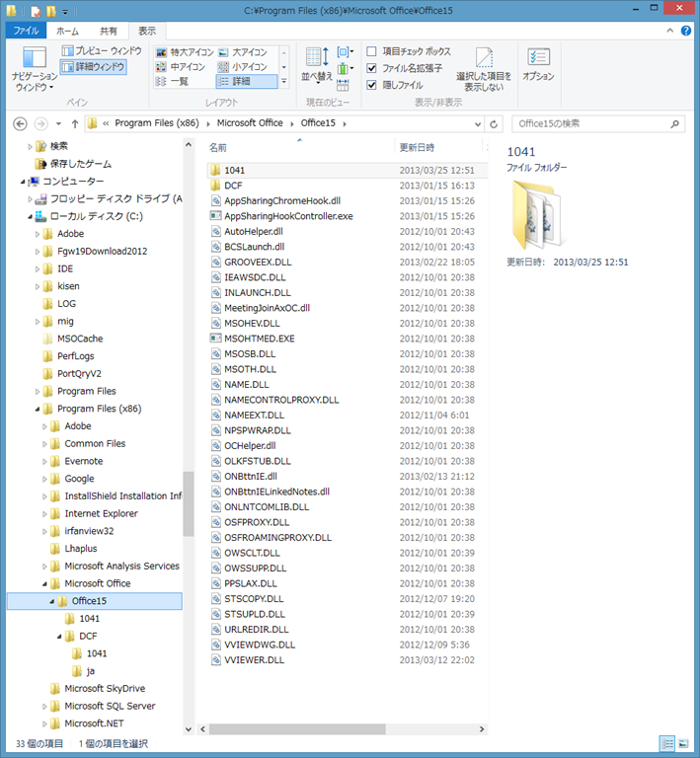Open the Group by icon menu
Screen dimensions: 700x758
click(x=346, y=51)
